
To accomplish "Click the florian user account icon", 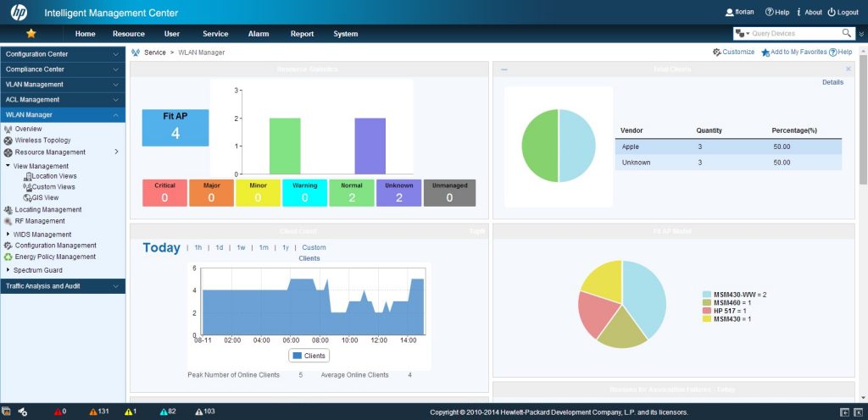I will 729,12.
